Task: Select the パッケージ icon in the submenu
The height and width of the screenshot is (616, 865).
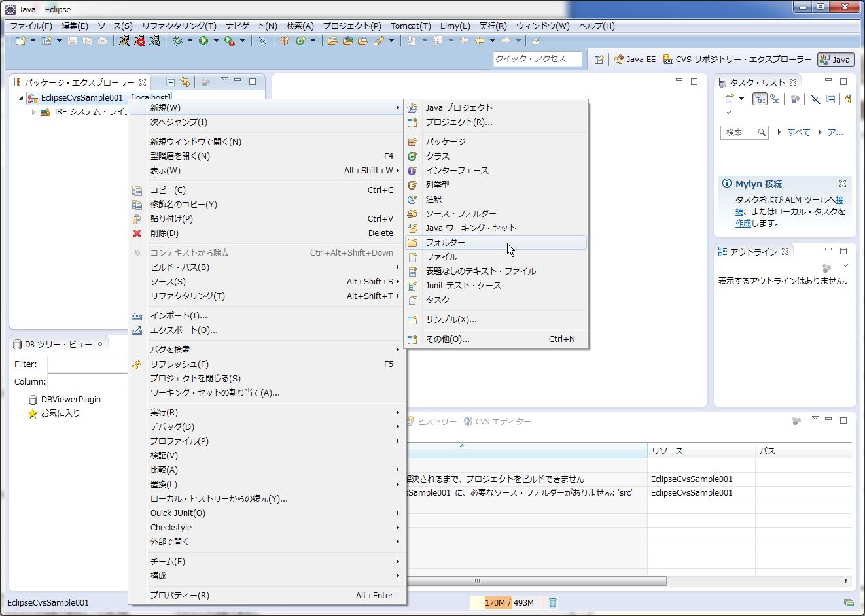Action: [x=412, y=141]
